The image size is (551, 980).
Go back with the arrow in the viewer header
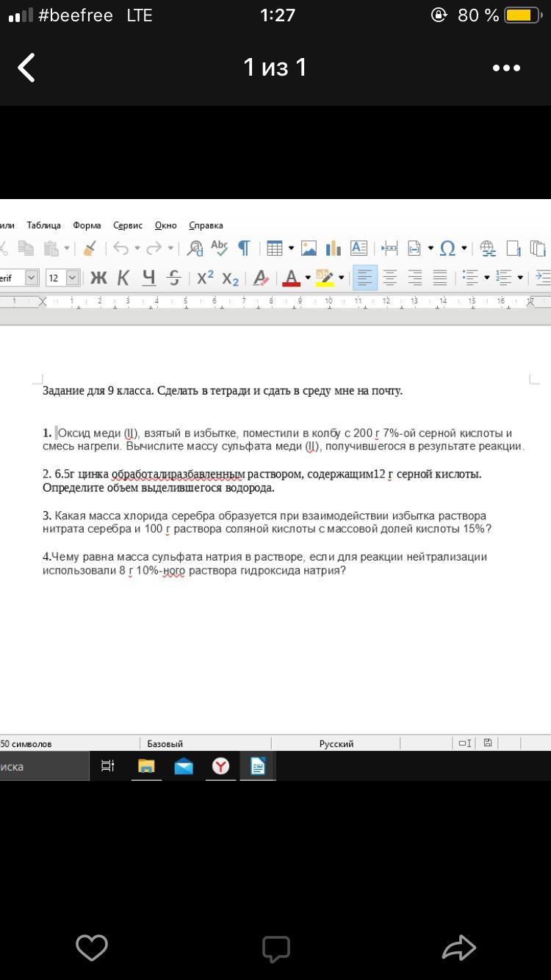click(26, 68)
